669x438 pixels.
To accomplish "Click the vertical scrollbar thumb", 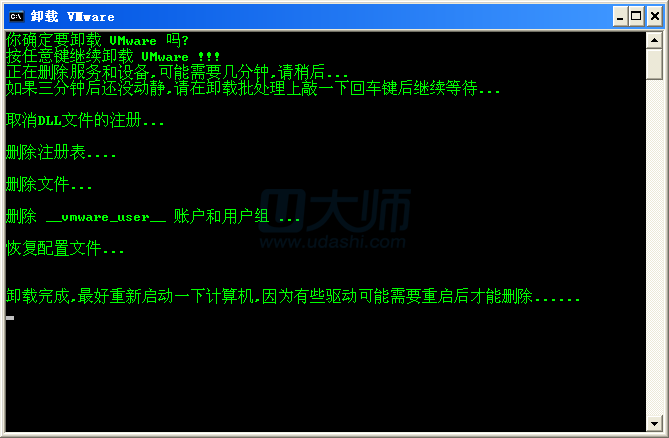I will coord(654,64).
